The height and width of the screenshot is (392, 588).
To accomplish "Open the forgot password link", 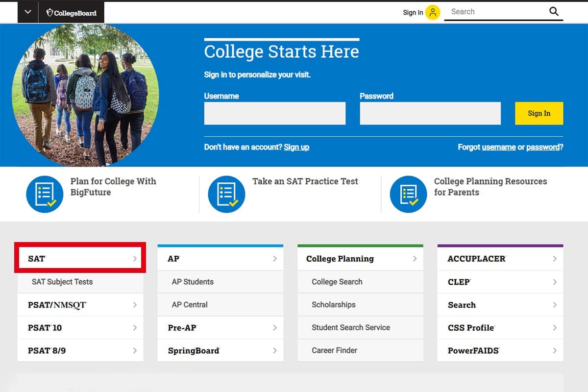I will [x=543, y=147].
